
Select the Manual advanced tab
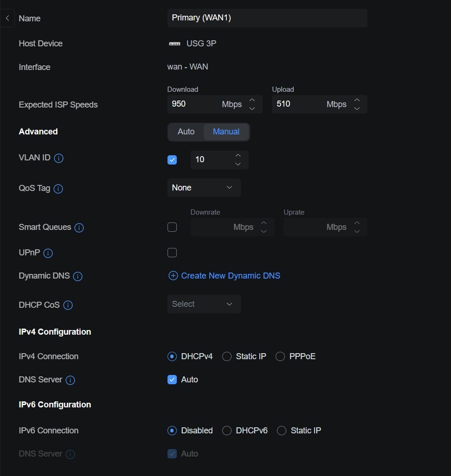(x=226, y=132)
